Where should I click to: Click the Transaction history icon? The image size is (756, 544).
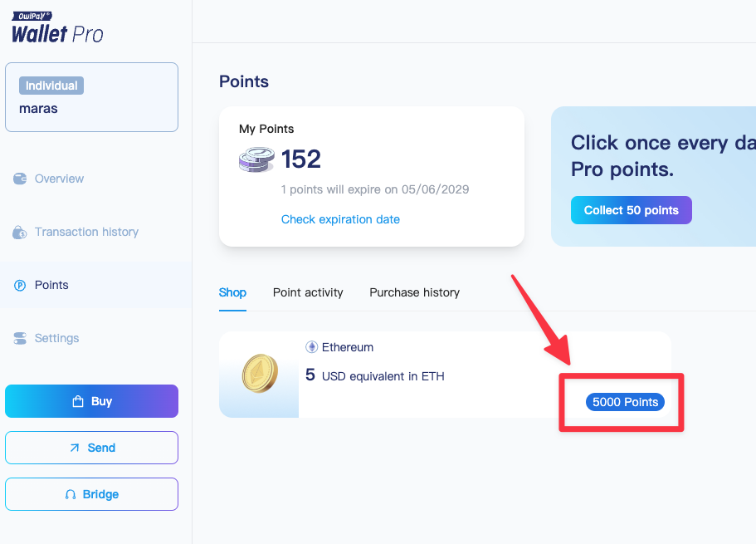[20, 233]
